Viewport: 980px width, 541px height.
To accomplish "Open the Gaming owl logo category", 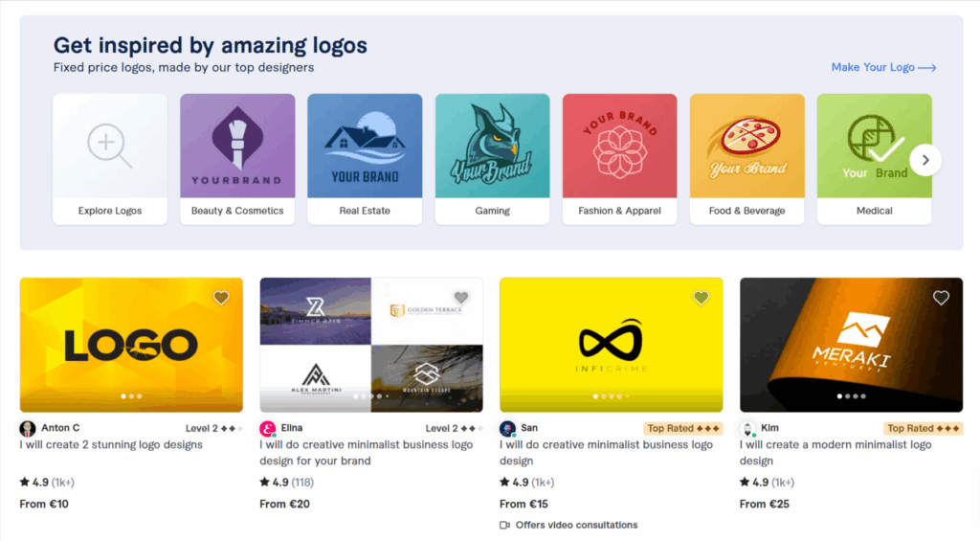I will point(492,146).
